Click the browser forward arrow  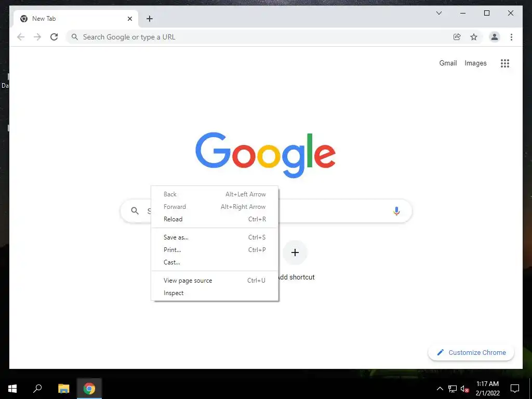tap(37, 37)
